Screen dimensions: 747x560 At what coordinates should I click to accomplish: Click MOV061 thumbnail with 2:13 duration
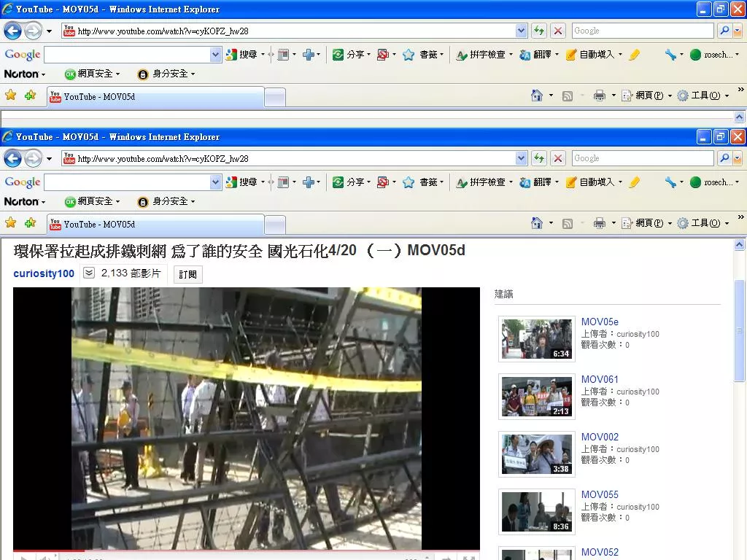point(537,397)
